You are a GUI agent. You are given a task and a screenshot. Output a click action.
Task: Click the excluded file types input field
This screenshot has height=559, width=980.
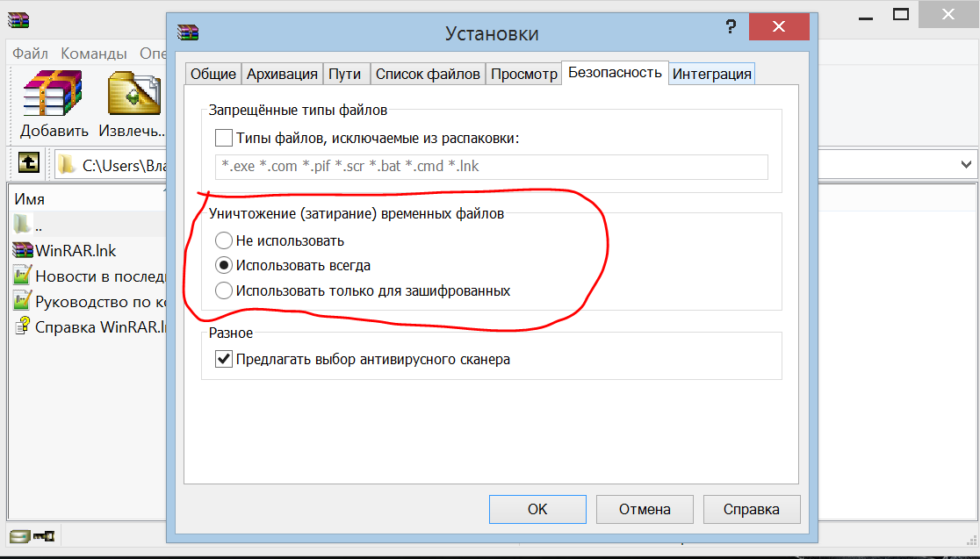click(491, 167)
